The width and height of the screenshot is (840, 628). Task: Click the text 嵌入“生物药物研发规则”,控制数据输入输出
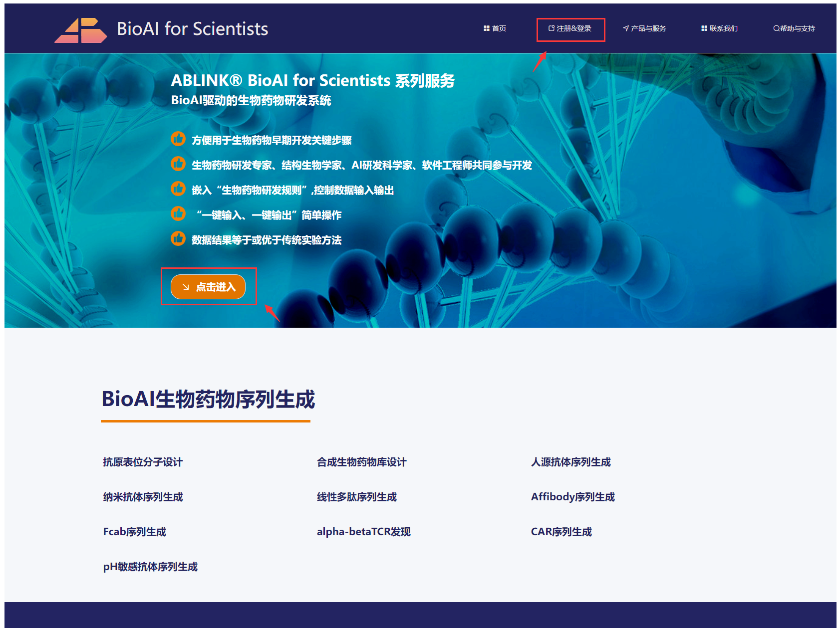pos(293,190)
